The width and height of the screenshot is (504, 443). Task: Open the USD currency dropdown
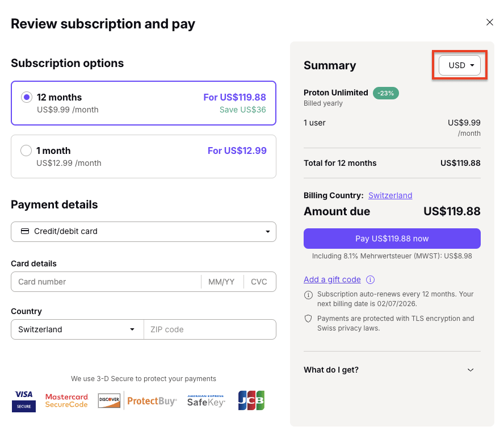[x=460, y=65]
